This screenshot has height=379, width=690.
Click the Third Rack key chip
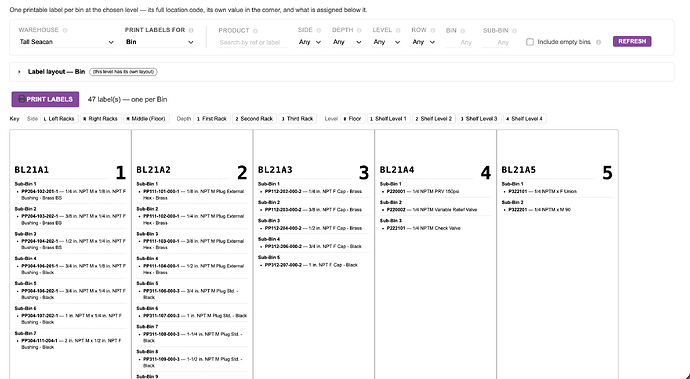tap(297, 119)
